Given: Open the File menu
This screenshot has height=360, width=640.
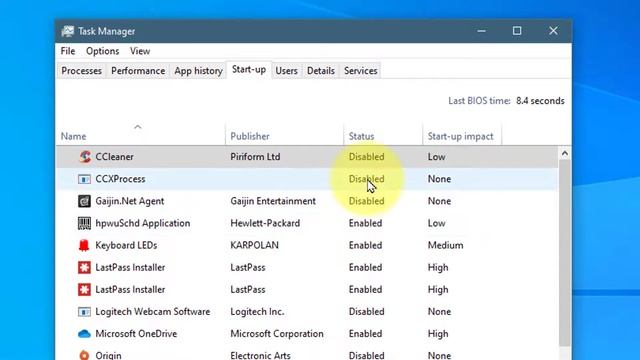Looking at the screenshot, I should (68, 51).
